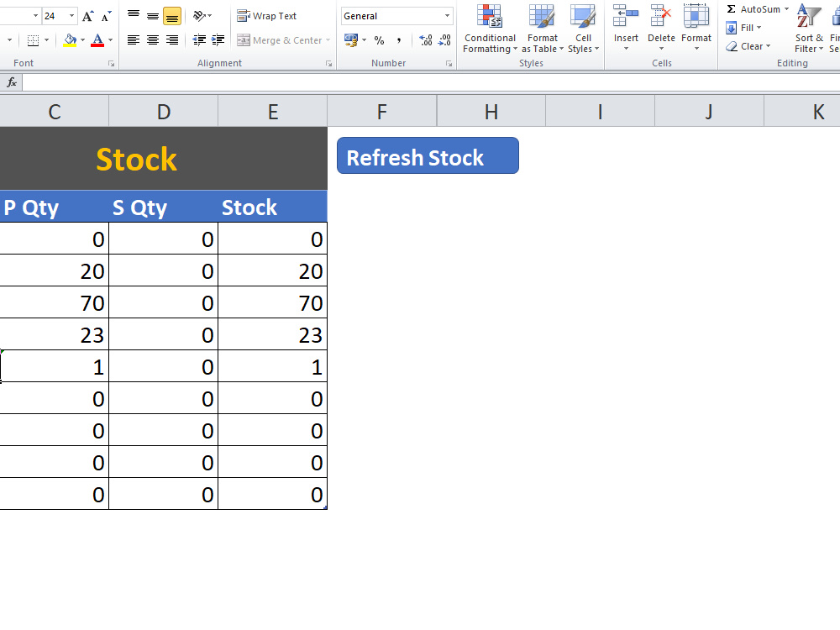Expand AutoSum dropdown arrow
Viewport: 840px width, 630px height.
click(x=786, y=9)
